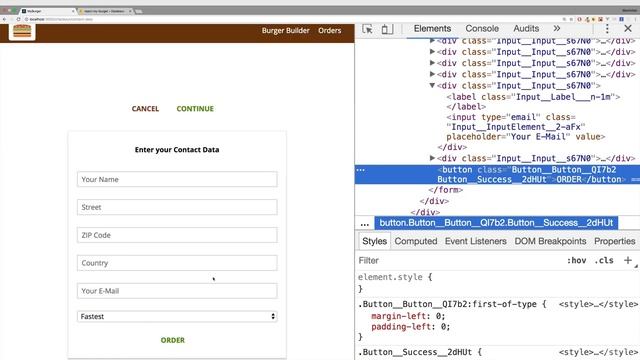Select the second browser tab
Image resolution: width=640 pixels, height=360 pixels.
click(x=105, y=11)
